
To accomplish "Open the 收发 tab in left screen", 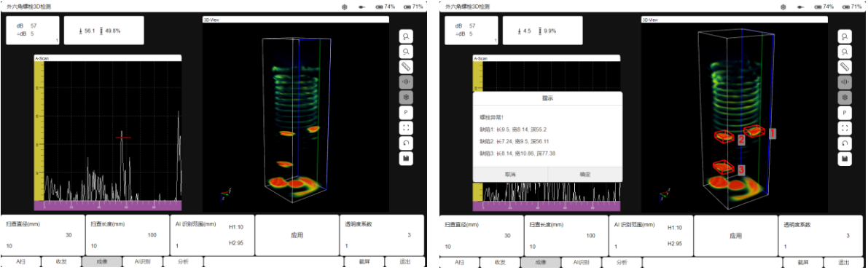I will 61,262.
